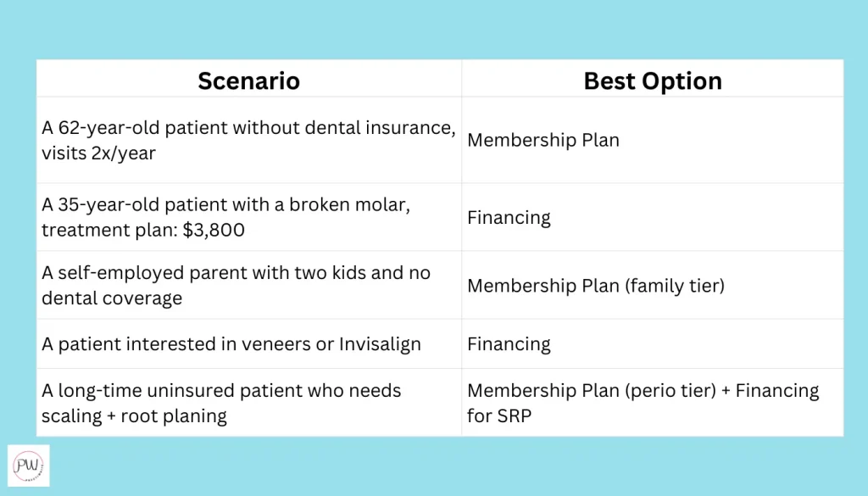Select the Scenario column header
This screenshot has width=868, height=496.
[x=248, y=81]
